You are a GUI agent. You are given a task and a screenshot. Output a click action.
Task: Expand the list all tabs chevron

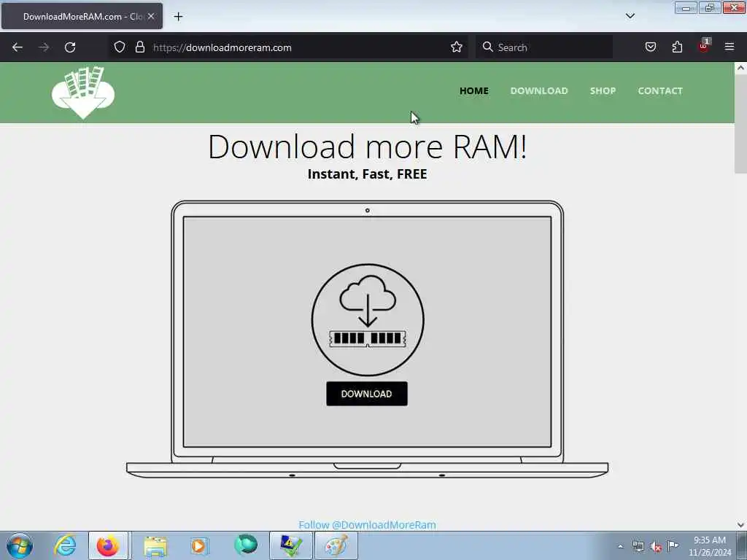(630, 16)
